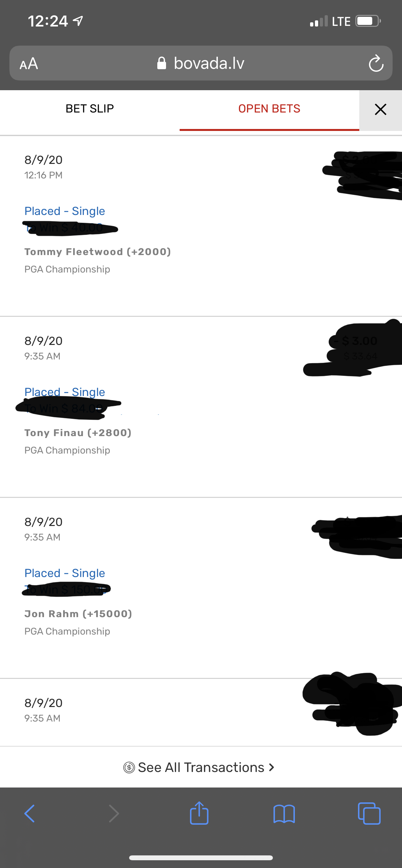
Task: Tap the dollar coin icon near Transactions
Action: (x=129, y=767)
